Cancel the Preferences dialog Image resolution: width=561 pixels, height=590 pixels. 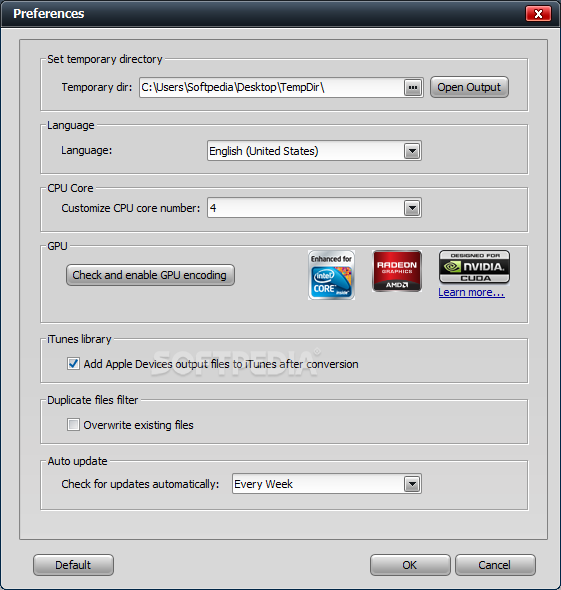point(495,565)
